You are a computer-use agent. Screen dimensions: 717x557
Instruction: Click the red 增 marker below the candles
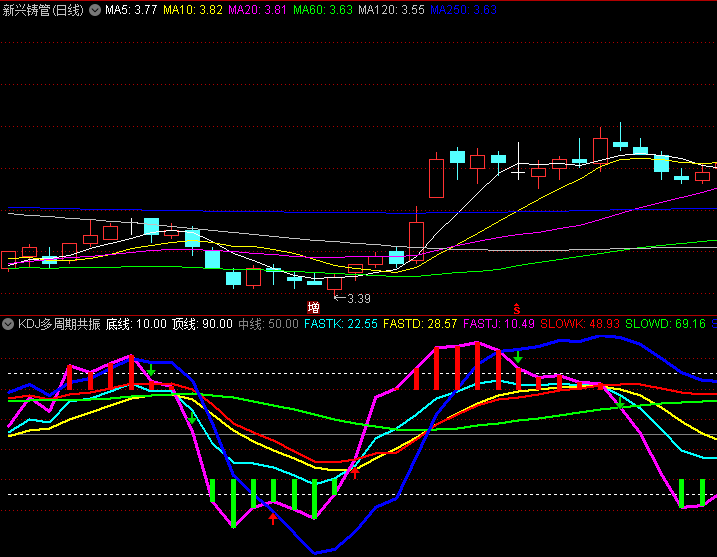tap(314, 308)
